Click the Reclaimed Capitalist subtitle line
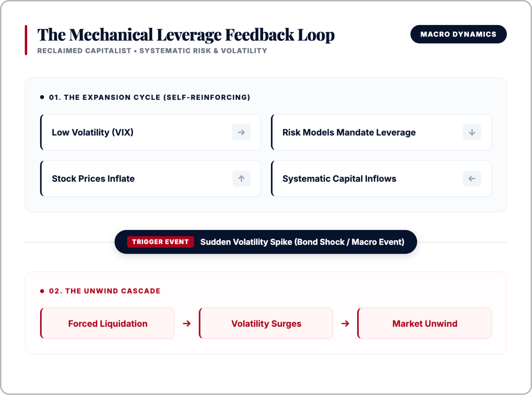Viewport: 532px width, 395px height. pyautogui.click(x=152, y=51)
